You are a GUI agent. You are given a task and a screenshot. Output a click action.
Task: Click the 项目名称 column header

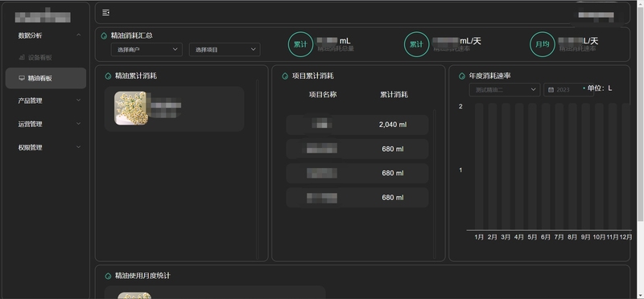pyautogui.click(x=323, y=95)
